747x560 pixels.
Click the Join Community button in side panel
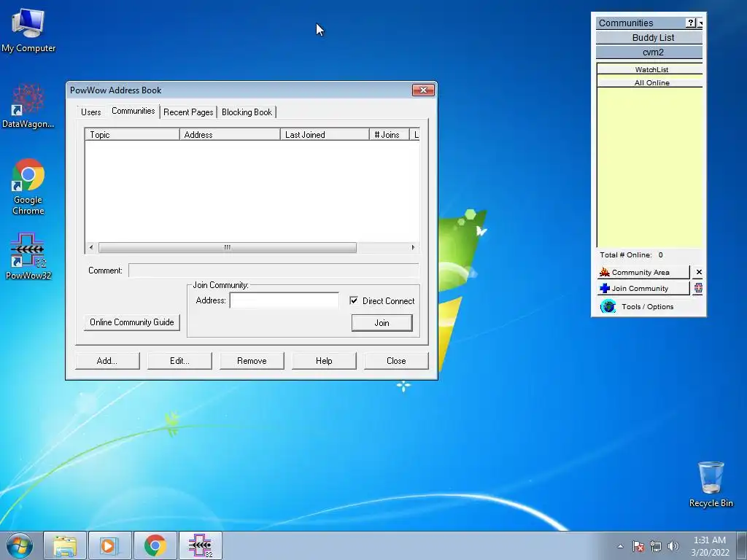[x=643, y=289]
